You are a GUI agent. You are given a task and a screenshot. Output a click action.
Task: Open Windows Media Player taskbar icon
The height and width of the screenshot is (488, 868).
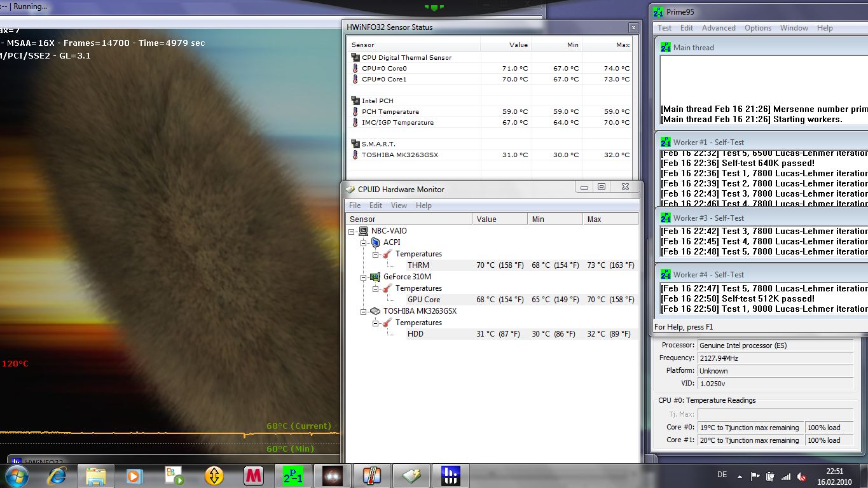[134, 476]
